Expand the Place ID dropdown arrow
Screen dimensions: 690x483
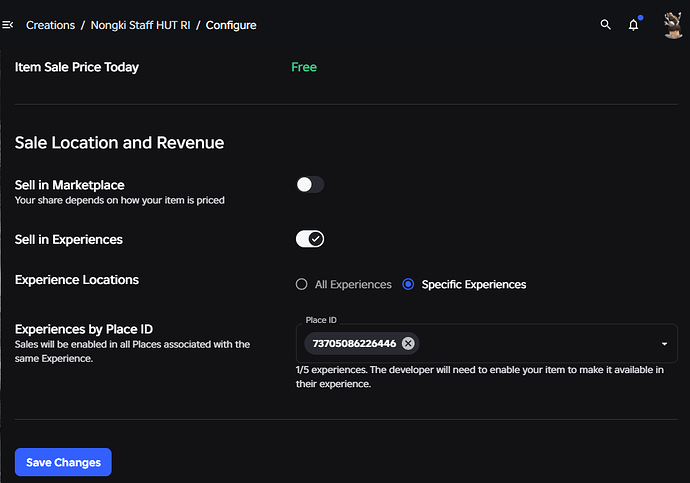664,344
